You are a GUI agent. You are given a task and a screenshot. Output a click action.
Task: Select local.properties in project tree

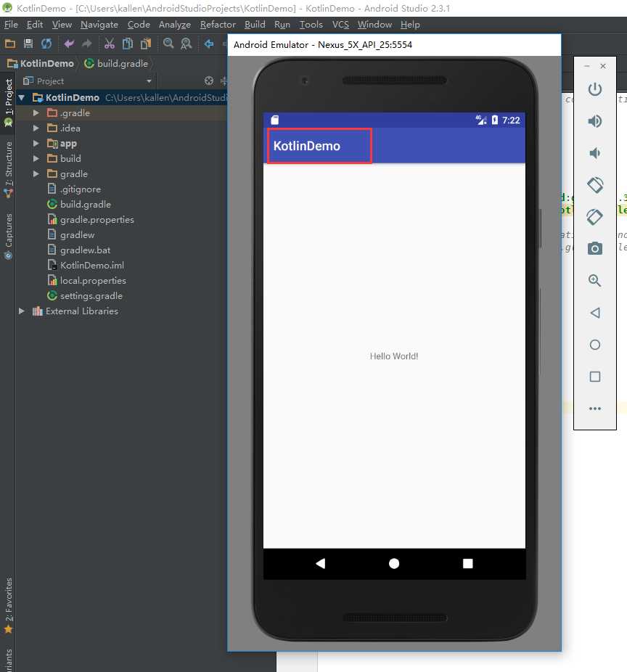93,280
